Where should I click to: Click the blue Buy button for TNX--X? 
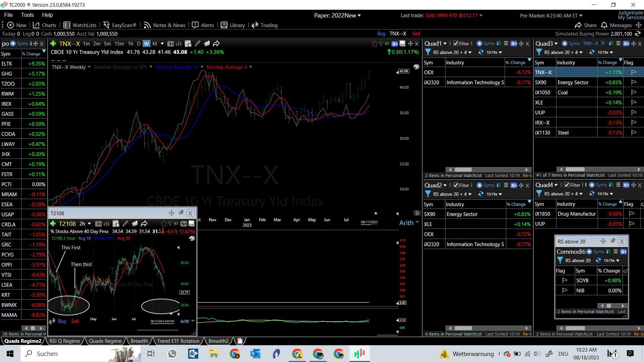pos(381,34)
